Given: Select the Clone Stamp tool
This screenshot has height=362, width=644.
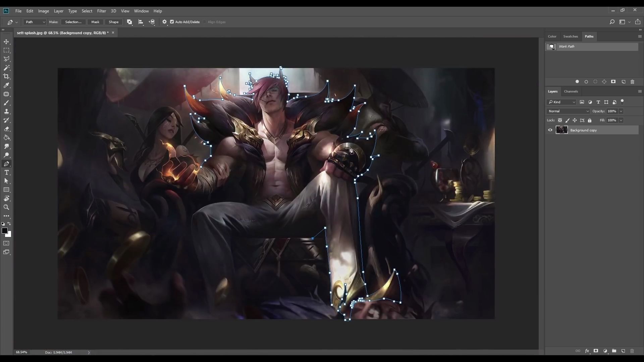Looking at the screenshot, I should (6, 111).
